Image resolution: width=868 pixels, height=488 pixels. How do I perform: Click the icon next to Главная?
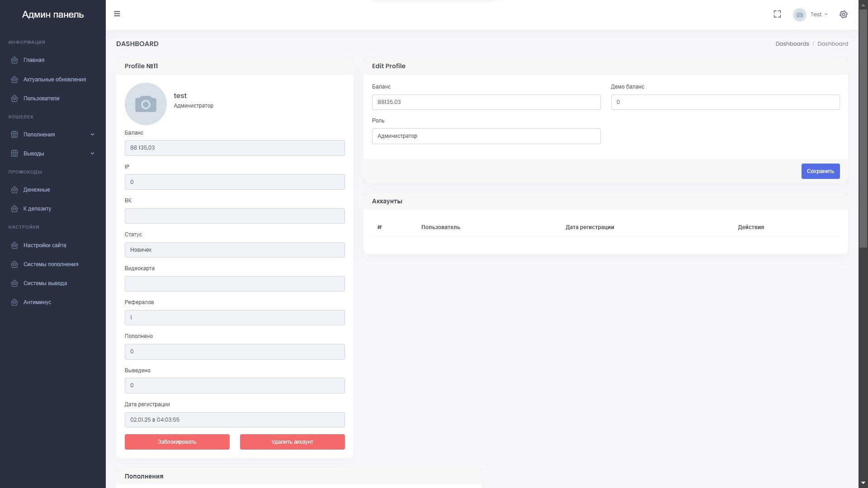click(x=14, y=60)
